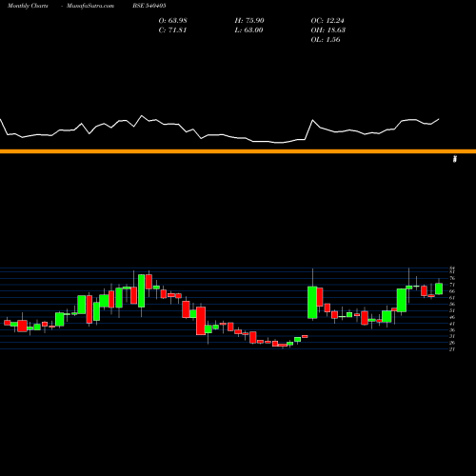Click the '46' price axis label
The image size is (476, 476).
point(452,317)
